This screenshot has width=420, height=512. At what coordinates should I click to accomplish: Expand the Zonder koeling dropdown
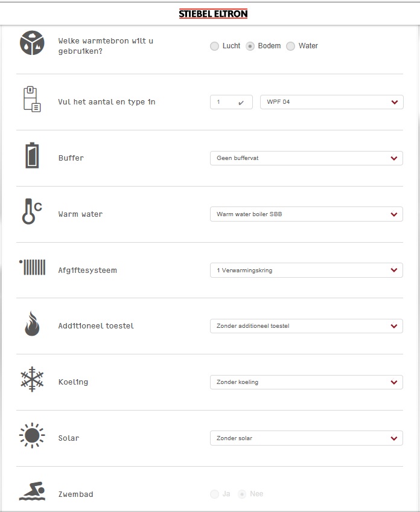click(x=306, y=382)
